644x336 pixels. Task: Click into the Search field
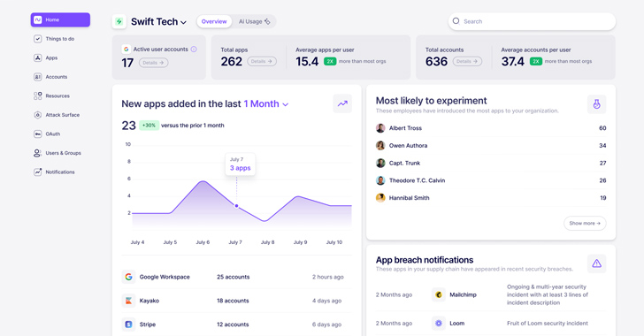pyautogui.click(x=532, y=21)
